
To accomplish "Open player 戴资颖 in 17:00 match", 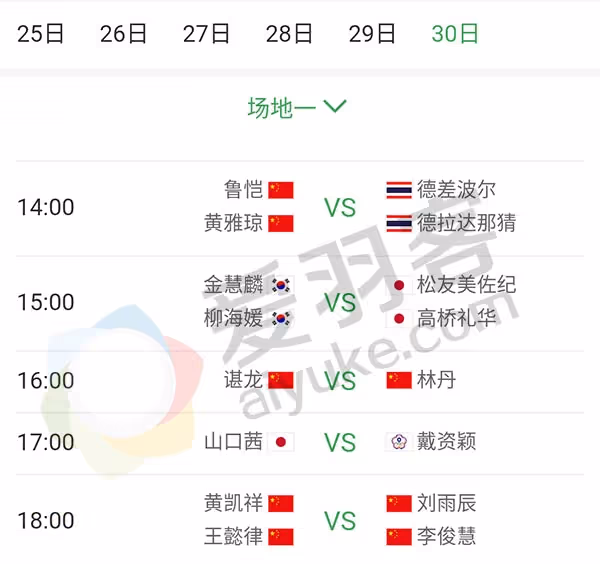I will pos(447,442).
